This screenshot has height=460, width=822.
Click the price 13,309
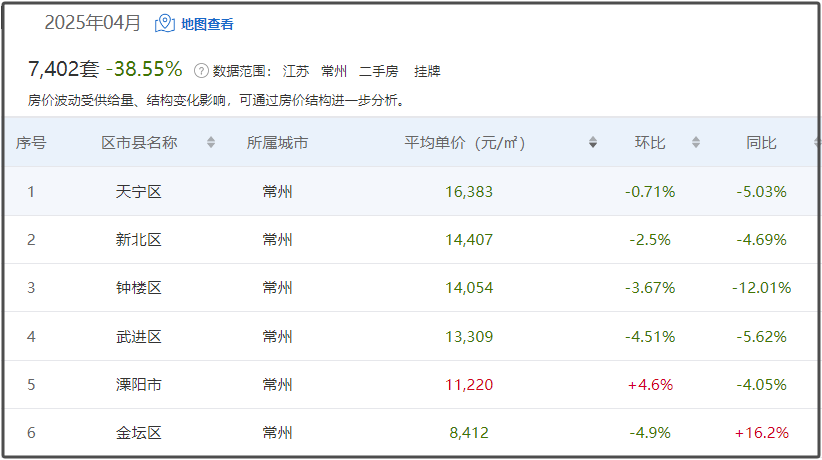point(469,337)
